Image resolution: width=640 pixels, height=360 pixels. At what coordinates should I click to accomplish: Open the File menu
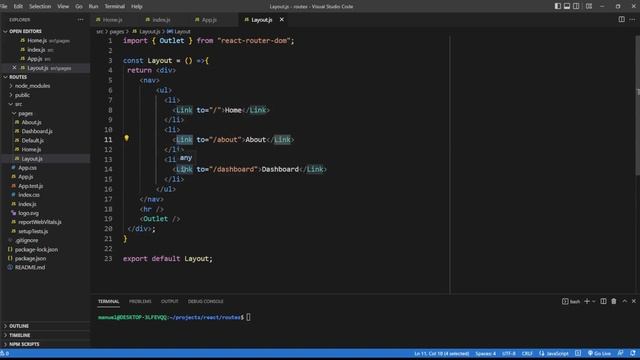(x=4, y=7)
